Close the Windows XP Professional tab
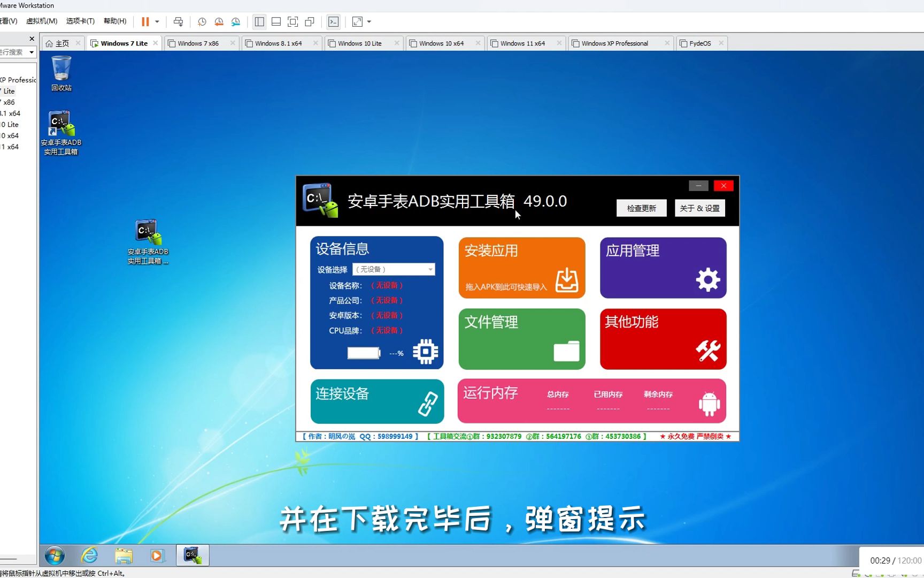924x578 pixels. [667, 43]
